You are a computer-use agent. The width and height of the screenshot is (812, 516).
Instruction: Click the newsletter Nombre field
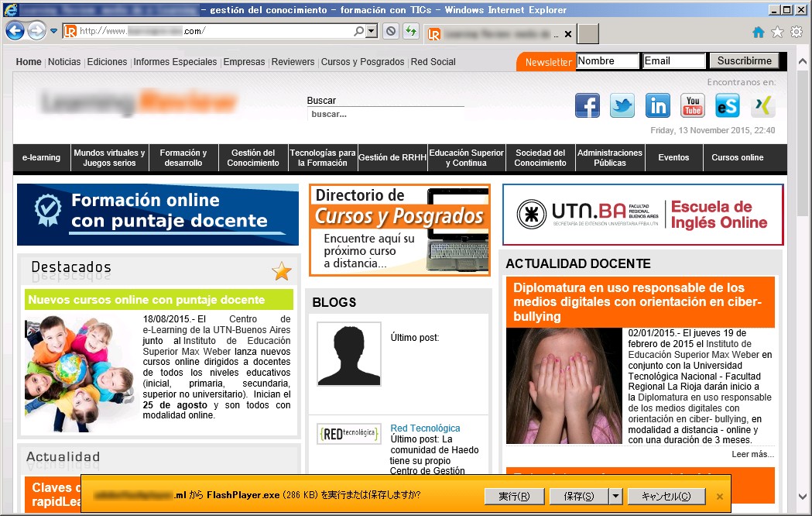click(608, 61)
